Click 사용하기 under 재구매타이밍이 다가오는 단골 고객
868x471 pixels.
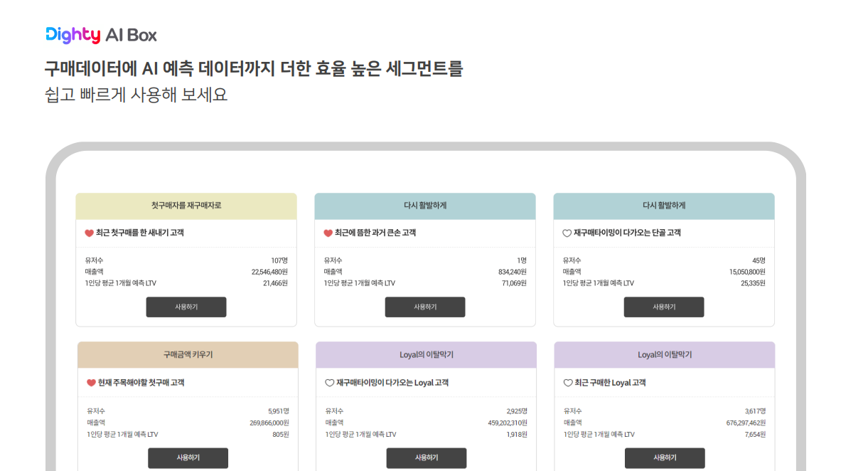click(664, 307)
